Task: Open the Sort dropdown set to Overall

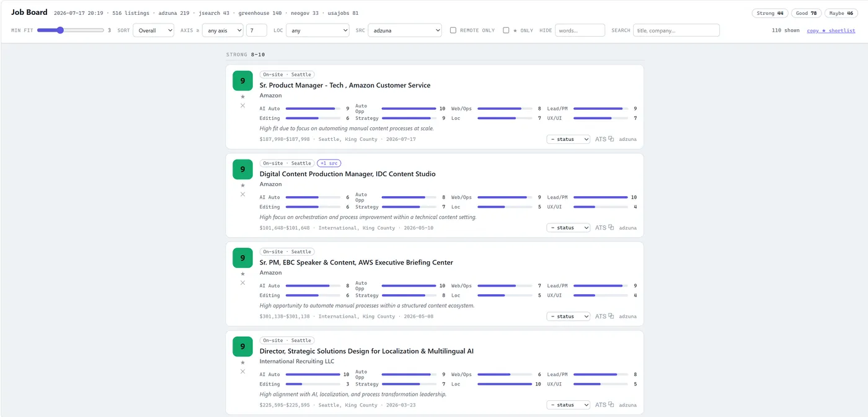Action: 153,30
